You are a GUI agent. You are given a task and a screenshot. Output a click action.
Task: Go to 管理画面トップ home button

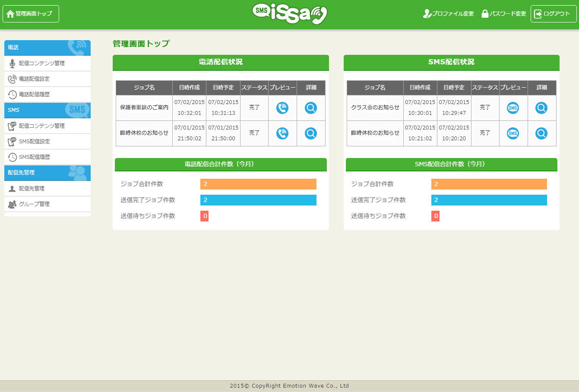click(x=31, y=14)
